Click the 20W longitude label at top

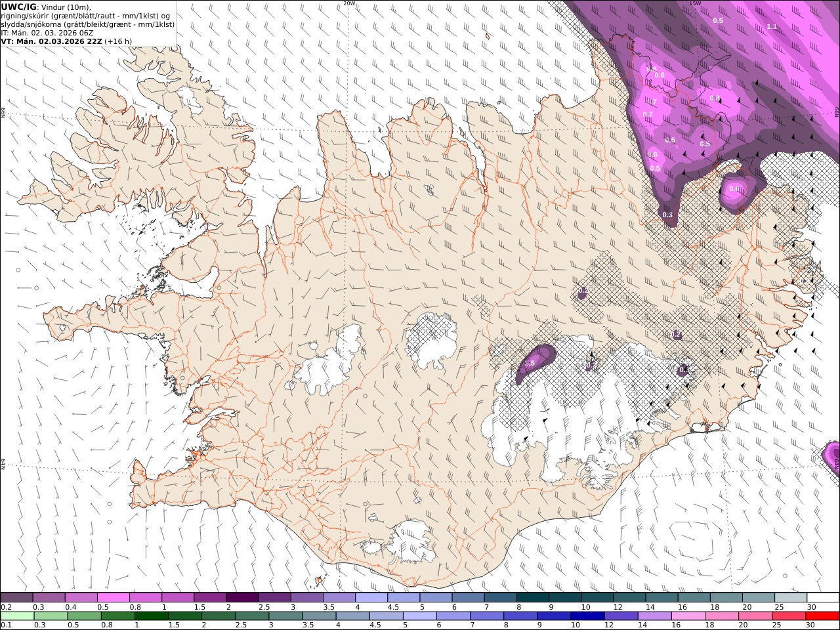point(349,3)
